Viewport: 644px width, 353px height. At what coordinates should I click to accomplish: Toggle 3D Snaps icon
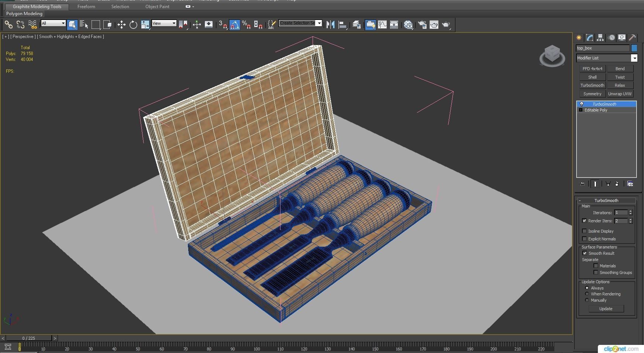pos(223,25)
